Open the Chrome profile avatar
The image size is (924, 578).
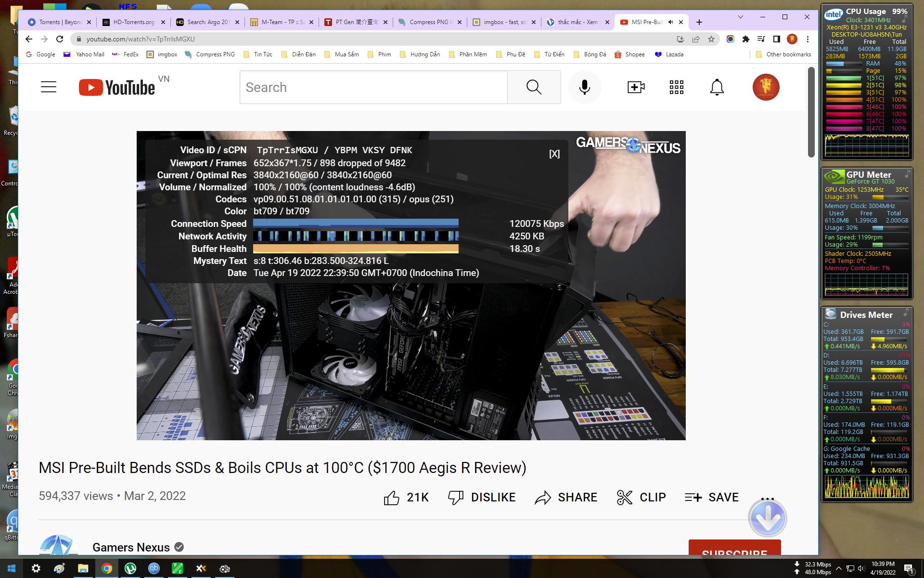[x=792, y=39]
